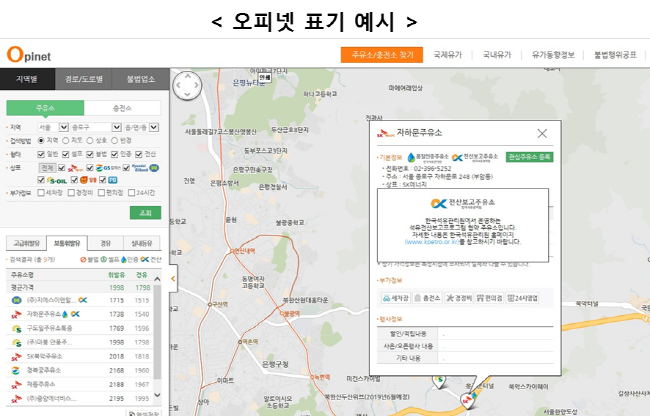The image size is (650, 416).
Task: Switch to the 경로/도로별 tab
Action: (83, 79)
